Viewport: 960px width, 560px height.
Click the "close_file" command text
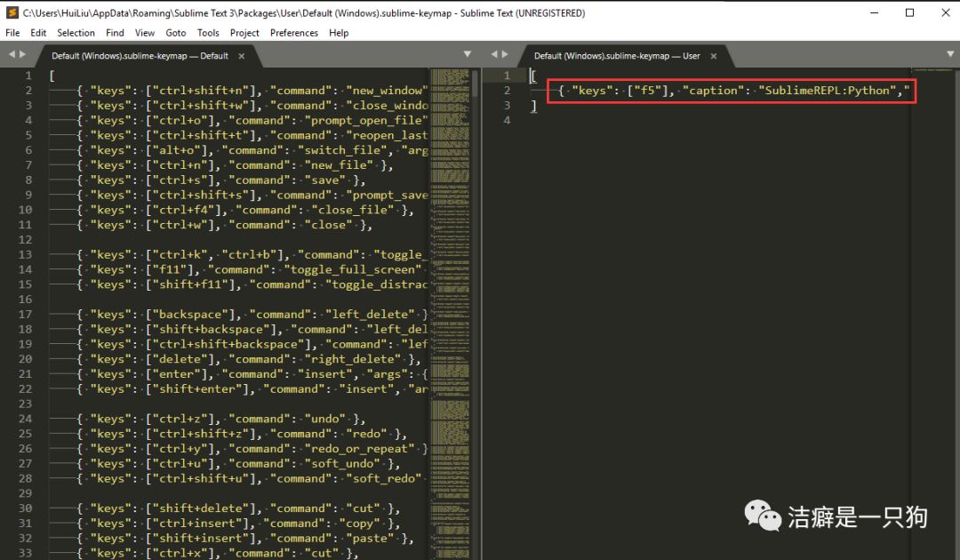point(353,210)
